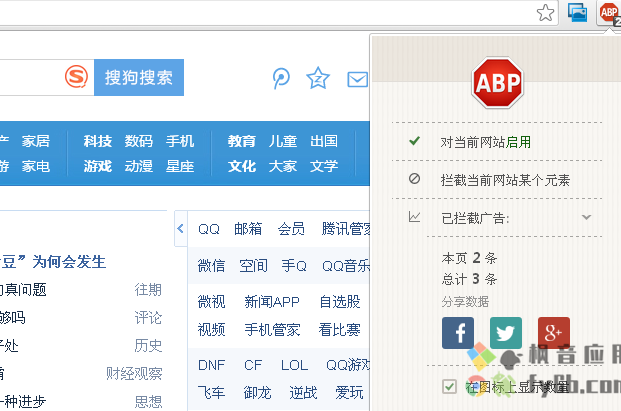Open the 思想 link

pyautogui.click(x=148, y=401)
